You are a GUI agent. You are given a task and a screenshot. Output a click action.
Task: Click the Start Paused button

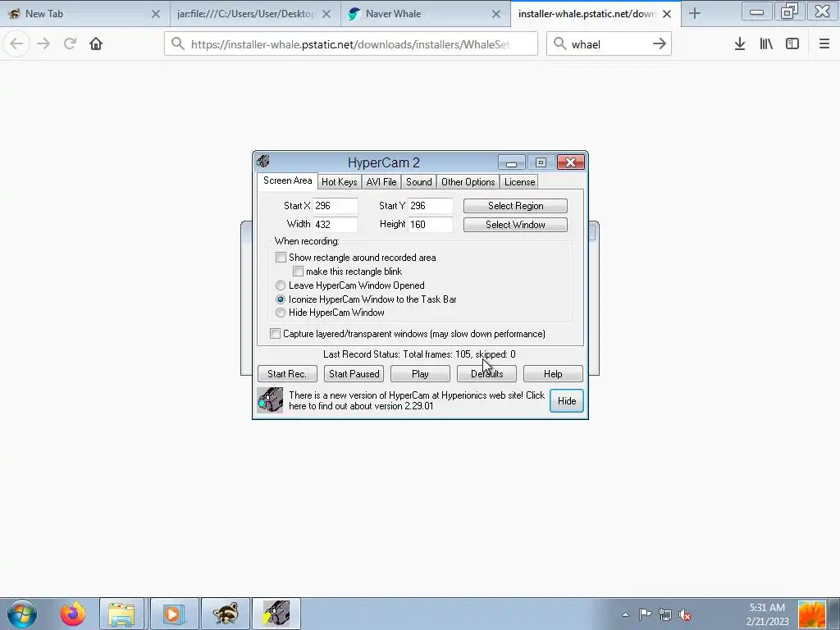point(354,374)
